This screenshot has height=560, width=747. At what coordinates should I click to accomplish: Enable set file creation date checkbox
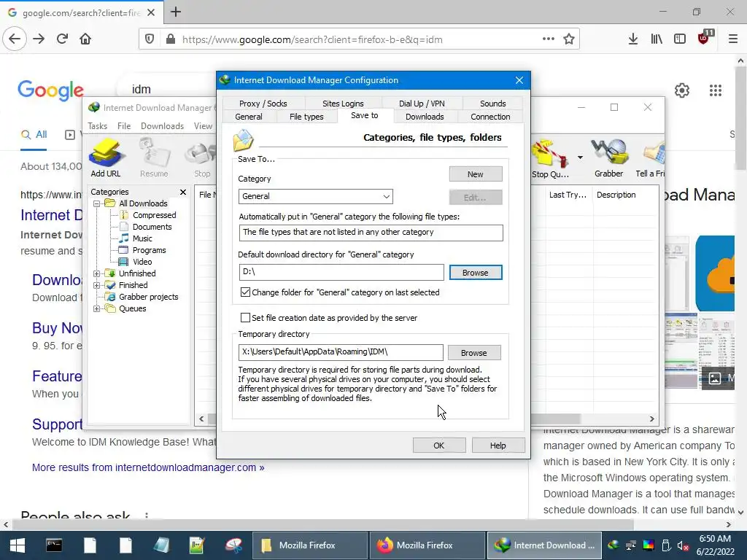245,318
